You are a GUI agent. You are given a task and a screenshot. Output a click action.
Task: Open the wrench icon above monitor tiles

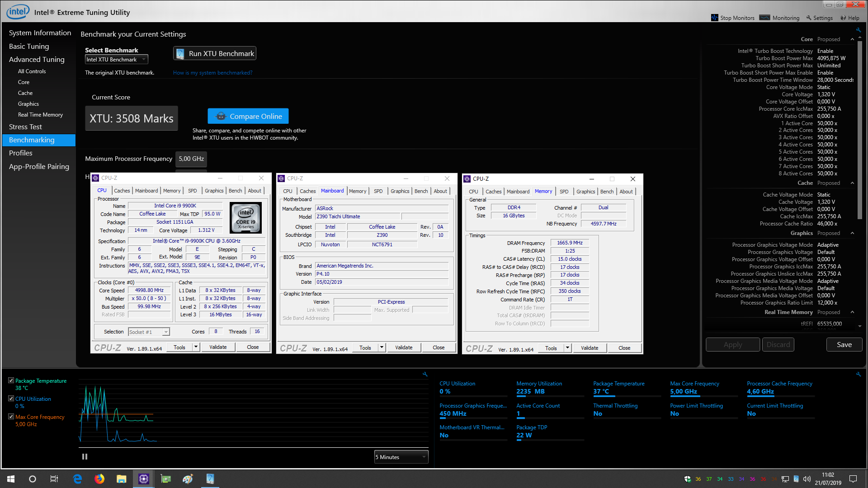tap(858, 374)
